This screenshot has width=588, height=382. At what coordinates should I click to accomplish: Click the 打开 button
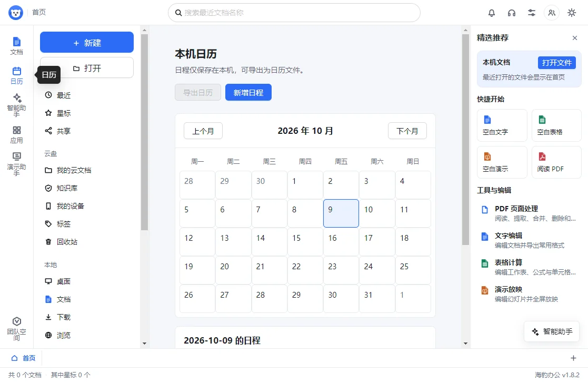87,67
